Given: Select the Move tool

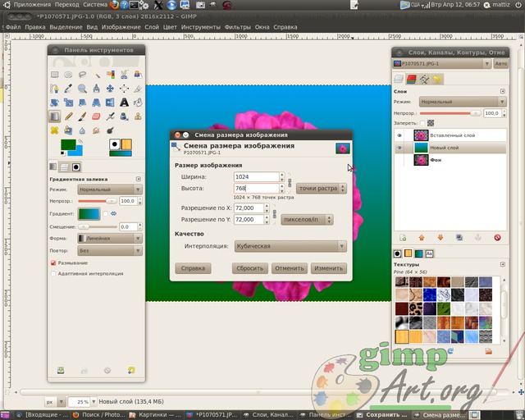Looking at the screenshot, I should click(110, 89).
